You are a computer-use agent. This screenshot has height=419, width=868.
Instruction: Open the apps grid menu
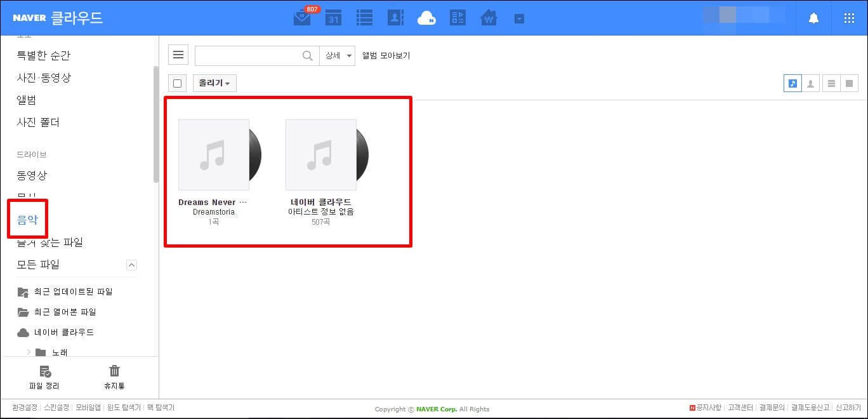coord(849,18)
